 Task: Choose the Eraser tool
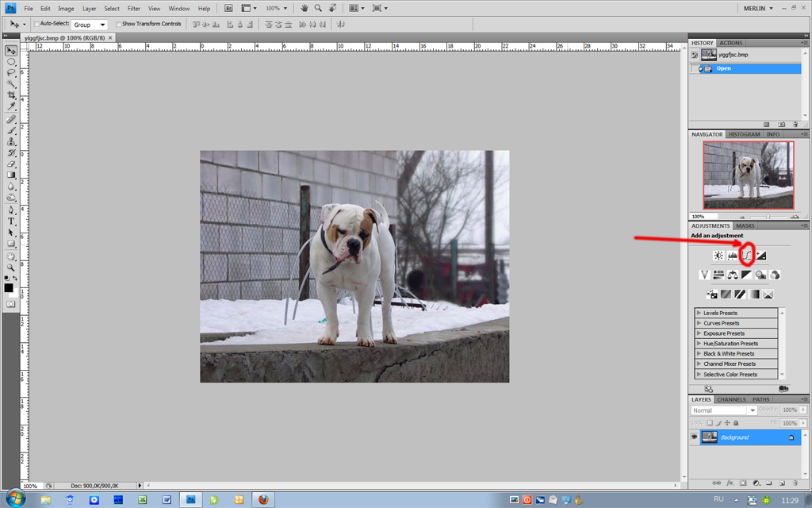pos(11,164)
